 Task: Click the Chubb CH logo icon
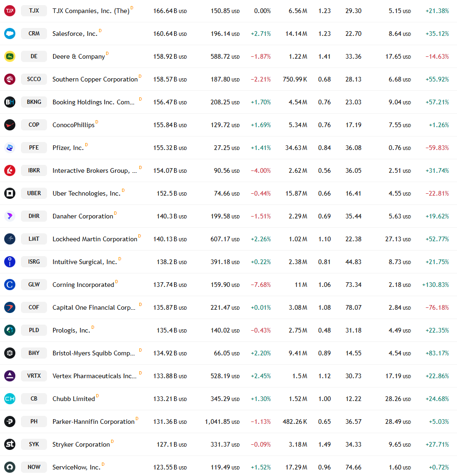pos(10,399)
